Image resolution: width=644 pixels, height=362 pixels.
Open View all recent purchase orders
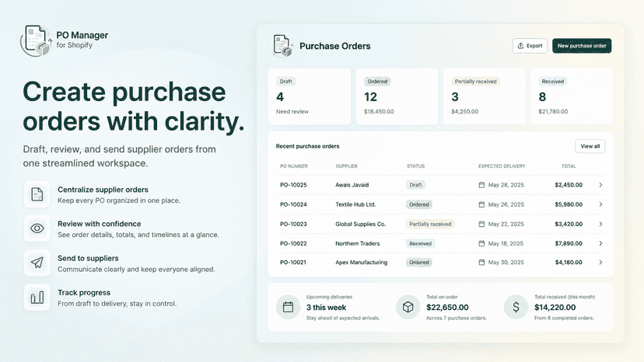(x=590, y=146)
